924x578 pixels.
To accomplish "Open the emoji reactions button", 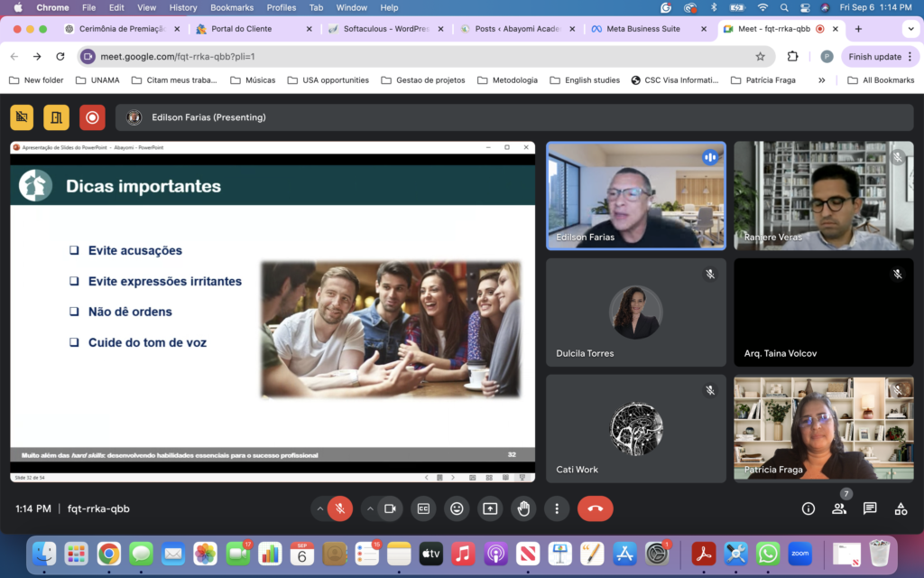I will [457, 508].
